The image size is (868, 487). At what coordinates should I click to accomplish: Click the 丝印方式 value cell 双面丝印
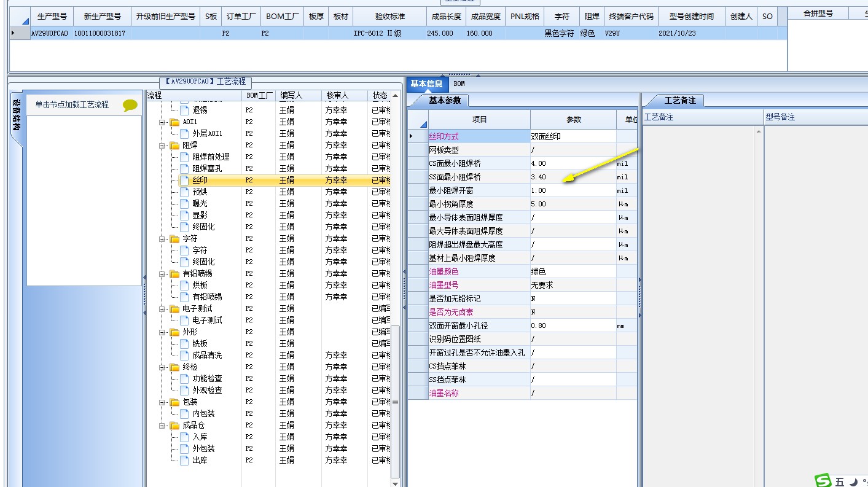573,136
